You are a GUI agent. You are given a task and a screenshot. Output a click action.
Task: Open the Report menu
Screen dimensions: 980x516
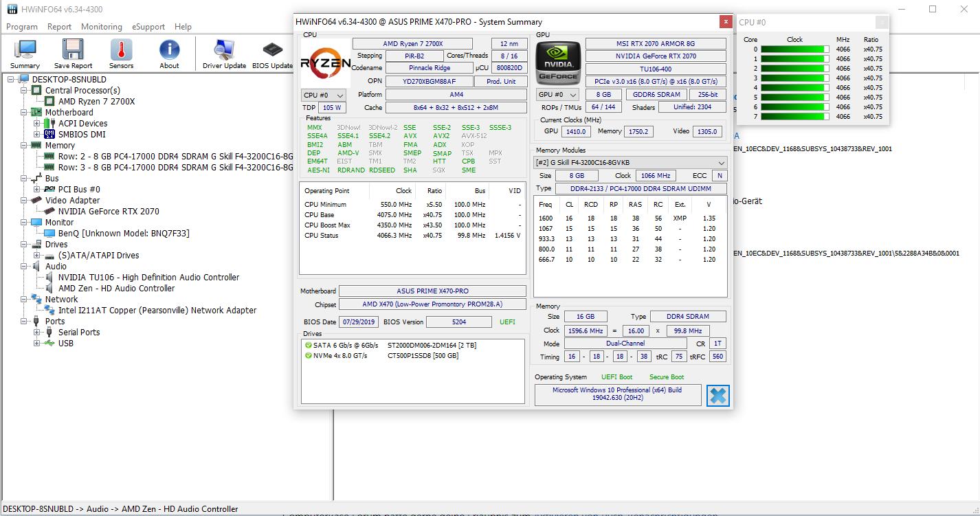tap(60, 27)
